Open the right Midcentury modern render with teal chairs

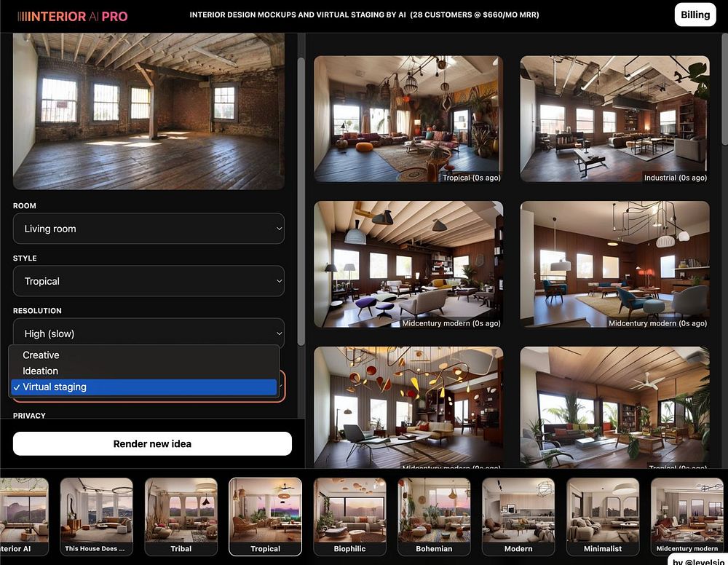(614, 264)
